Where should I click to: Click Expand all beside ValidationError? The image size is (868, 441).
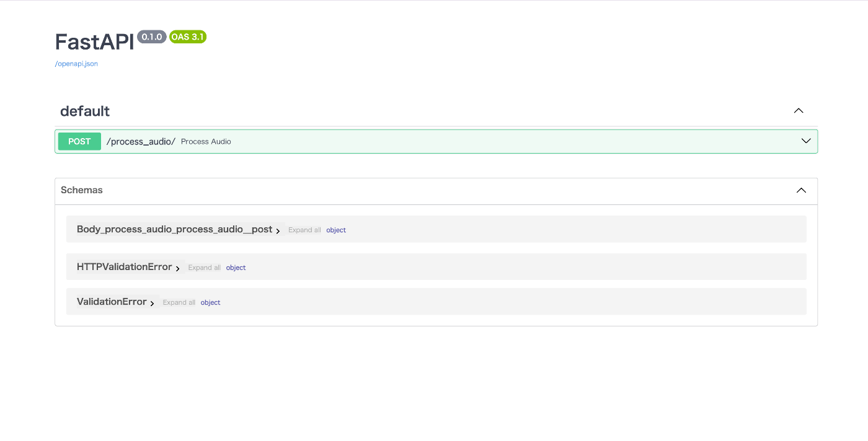[x=179, y=302]
